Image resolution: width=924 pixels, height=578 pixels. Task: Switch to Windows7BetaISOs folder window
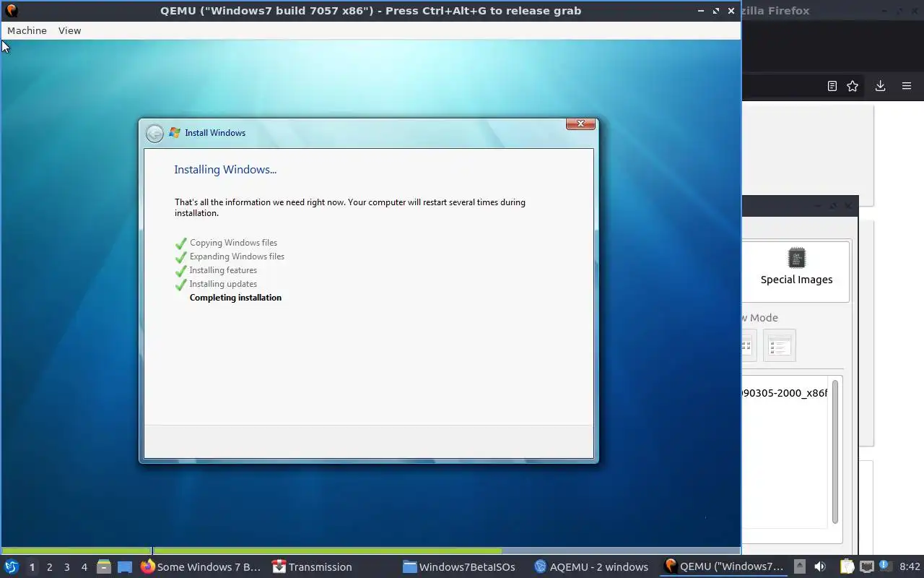(x=459, y=567)
